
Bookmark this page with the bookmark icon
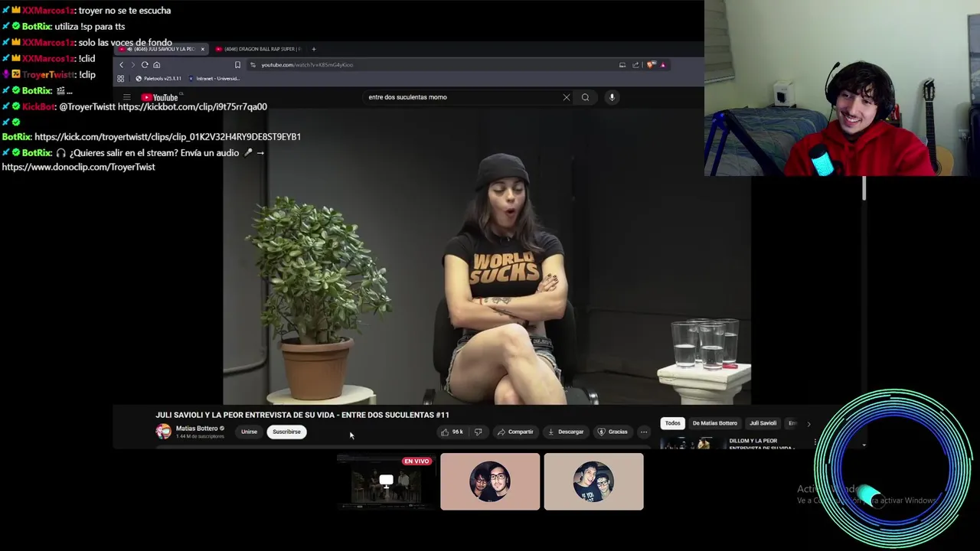click(237, 65)
